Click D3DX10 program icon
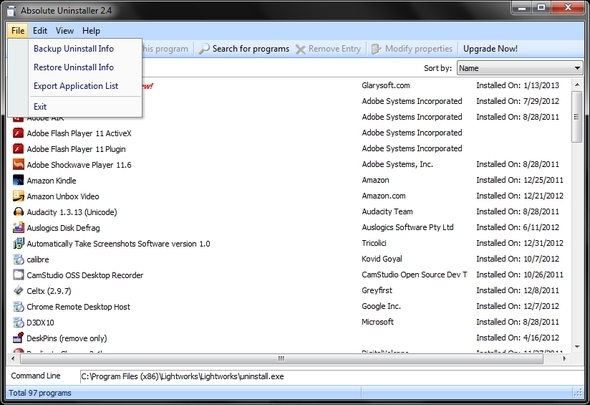 tap(18, 322)
